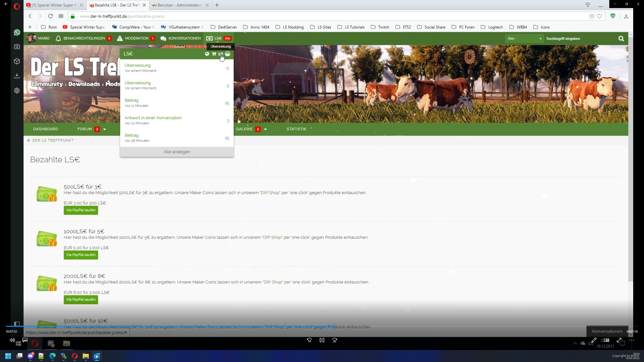Open the basket icon in LS€ popup header
The height and width of the screenshot is (362, 644).
pos(228,54)
